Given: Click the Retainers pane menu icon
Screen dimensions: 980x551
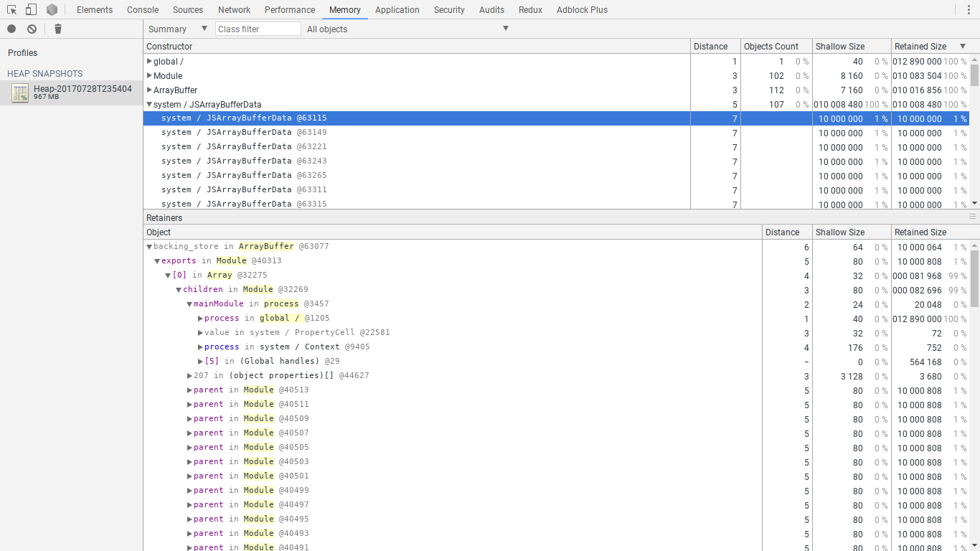Looking at the screenshot, I should [972, 217].
